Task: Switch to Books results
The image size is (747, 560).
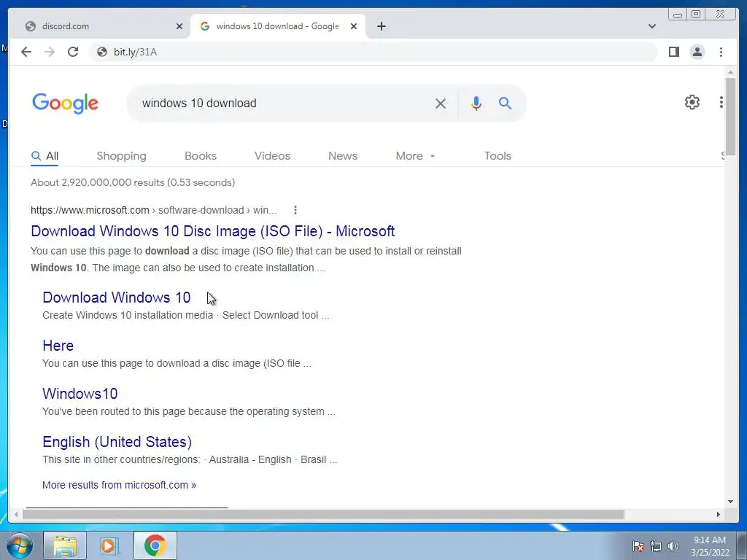Action: (x=201, y=156)
